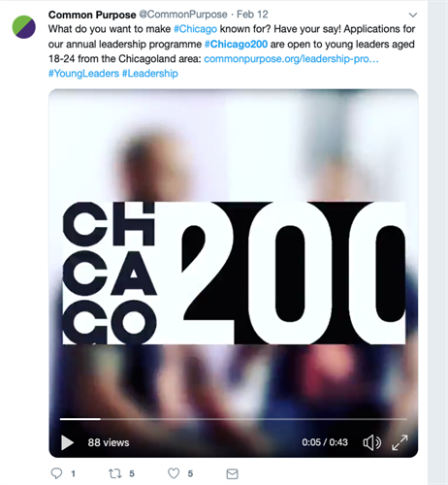Like the tweet with the heart icon
The height and width of the screenshot is (485, 448).
(x=174, y=473)
